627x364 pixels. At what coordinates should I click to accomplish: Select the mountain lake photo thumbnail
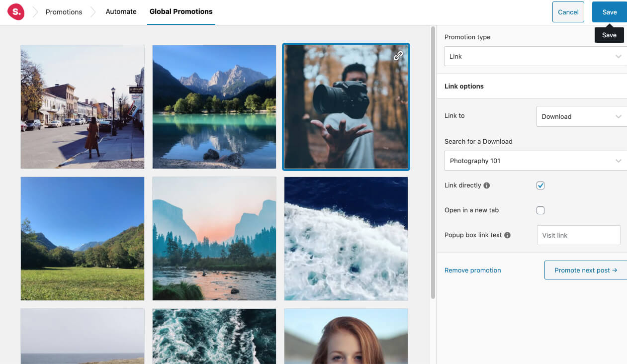click(214, 107)
